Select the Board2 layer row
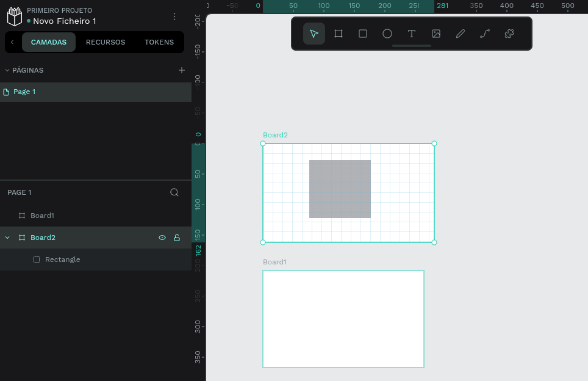Viewport: 588px width, 381px height. (96, 238)
